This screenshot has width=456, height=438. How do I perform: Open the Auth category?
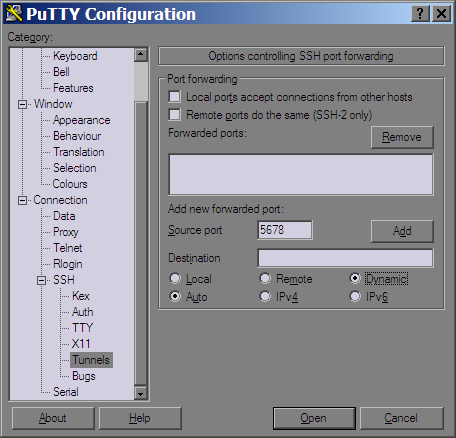coord(83,312)
